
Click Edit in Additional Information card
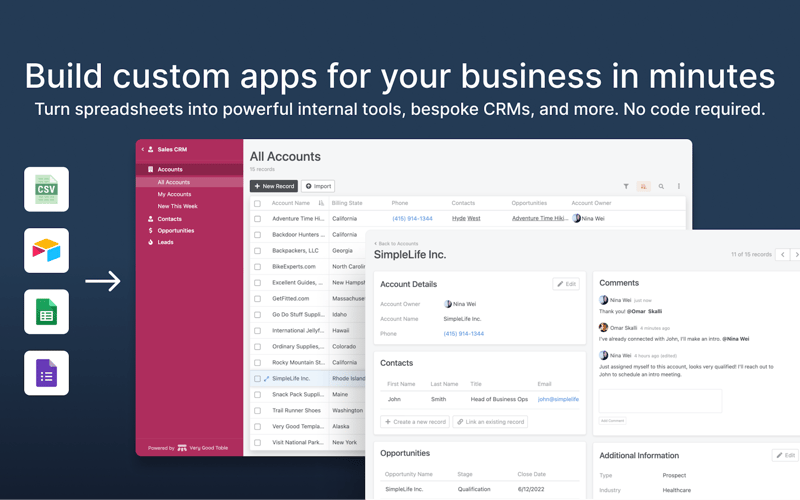[x=785, y=456]
